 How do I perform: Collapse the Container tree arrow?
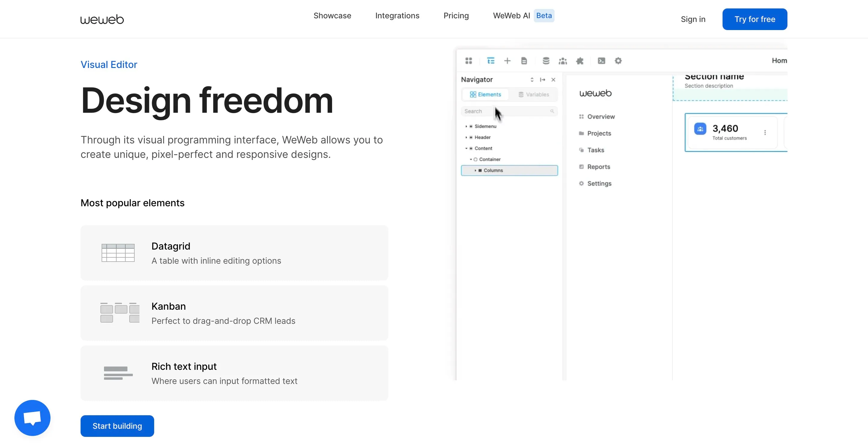(471, 159)
